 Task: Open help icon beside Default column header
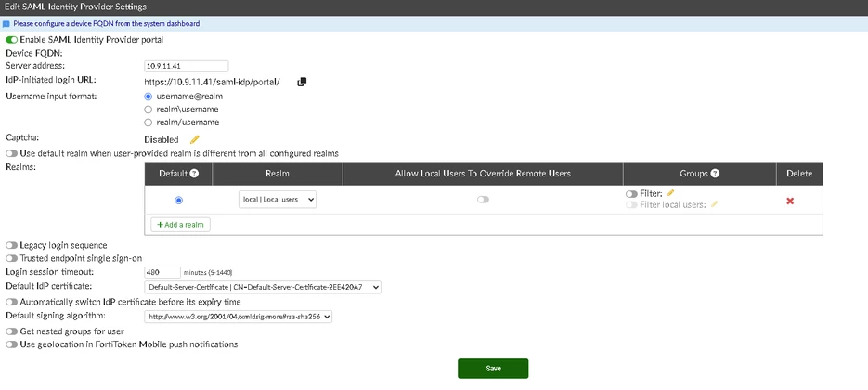tap(194, 174)
